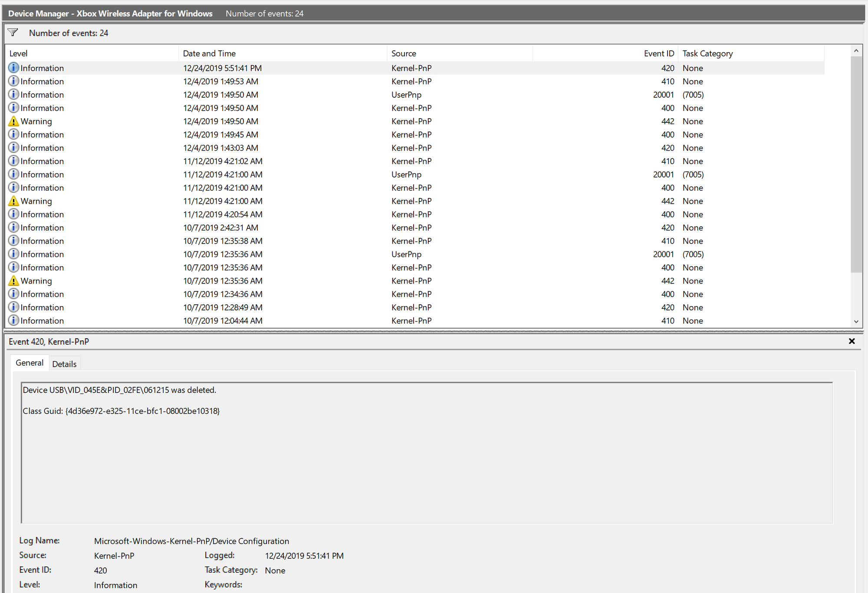Screen dimensions: 868x593
Task: Select the 11/12/2019 4:20:54 AM date cell
Action: [223, 214]
